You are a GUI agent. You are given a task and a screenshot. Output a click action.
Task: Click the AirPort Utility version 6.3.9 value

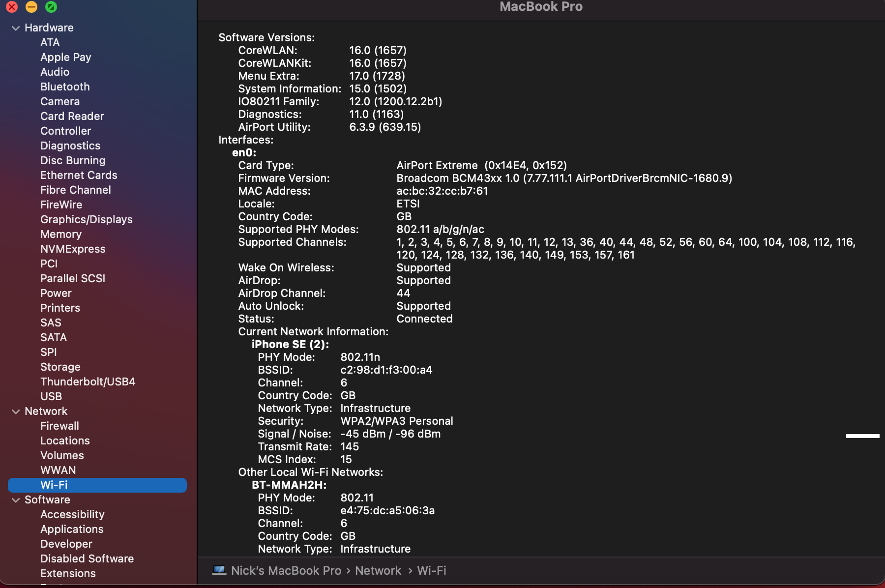pyautogui.click(x=385, y=127)
